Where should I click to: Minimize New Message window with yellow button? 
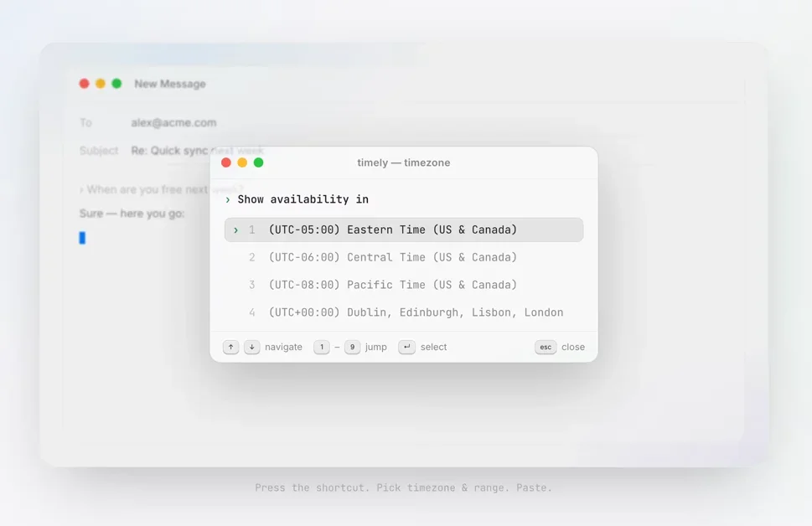click(x=101, y=84)
